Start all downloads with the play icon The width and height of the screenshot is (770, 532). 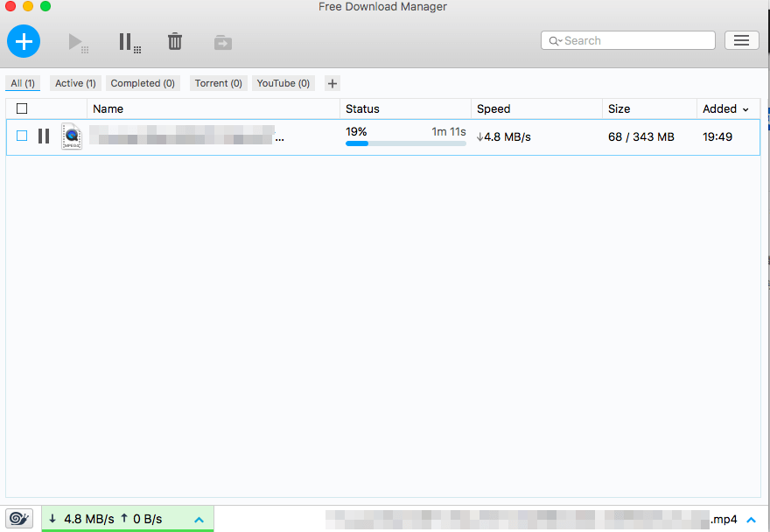78,43
